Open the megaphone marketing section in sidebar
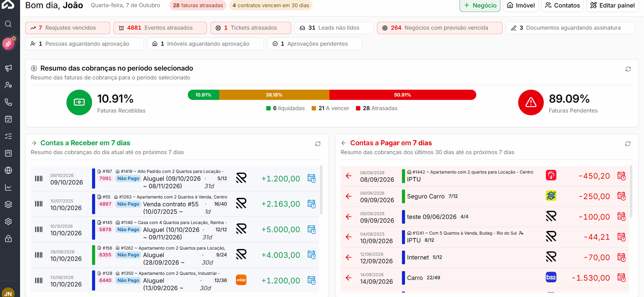 point(8,68)
